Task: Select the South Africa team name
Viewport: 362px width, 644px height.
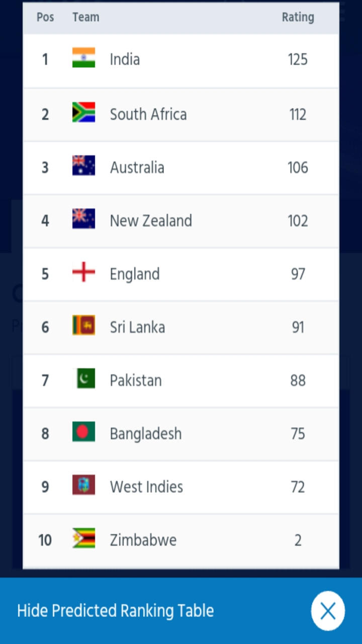Action: click(x=148, y=114)
